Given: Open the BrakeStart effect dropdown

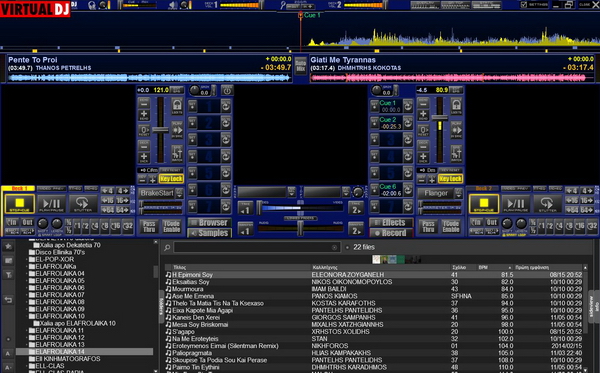Looking at the screenshot, I should pos(179,193).
